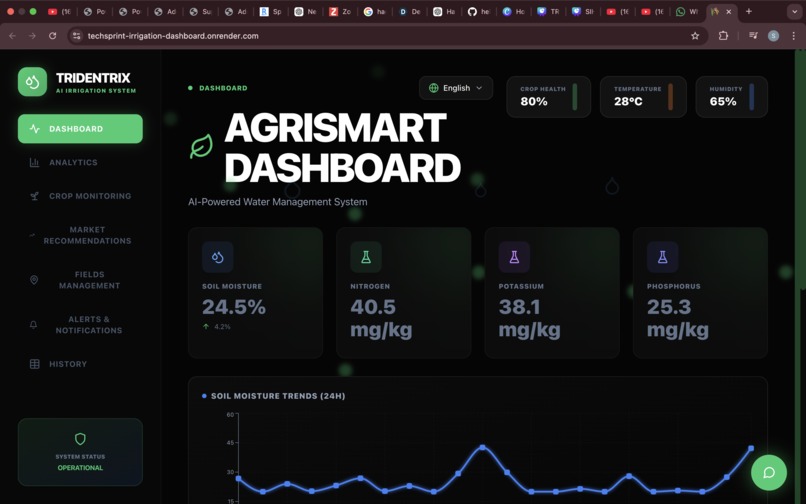
Task: Click the Humidity 65% card
Action: pyautogui.click(x=731, y=97)
